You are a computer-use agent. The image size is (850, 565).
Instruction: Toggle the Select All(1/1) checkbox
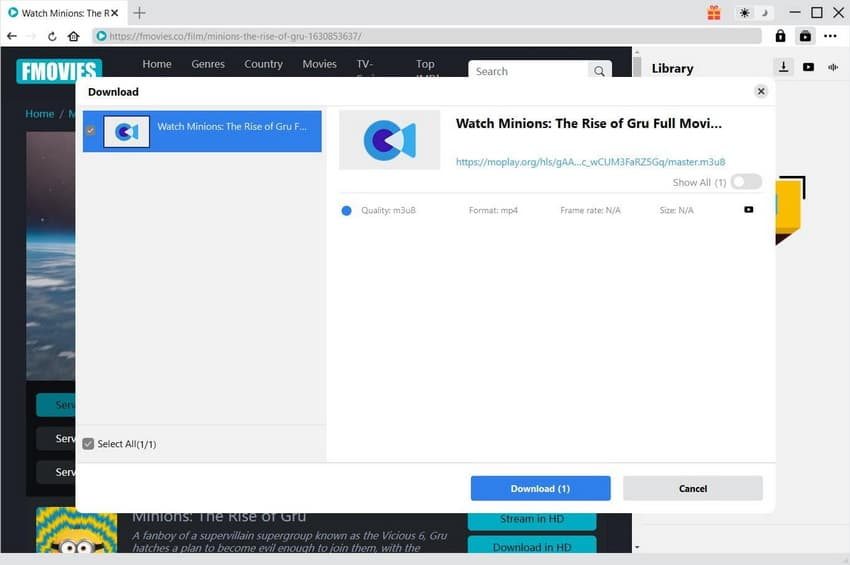(x=88, y=444)
